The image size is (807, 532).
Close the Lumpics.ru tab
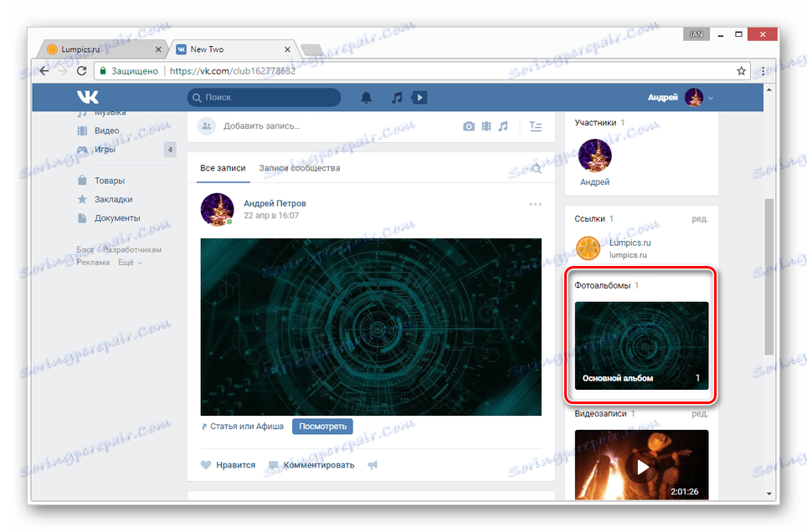coord(158,49)
